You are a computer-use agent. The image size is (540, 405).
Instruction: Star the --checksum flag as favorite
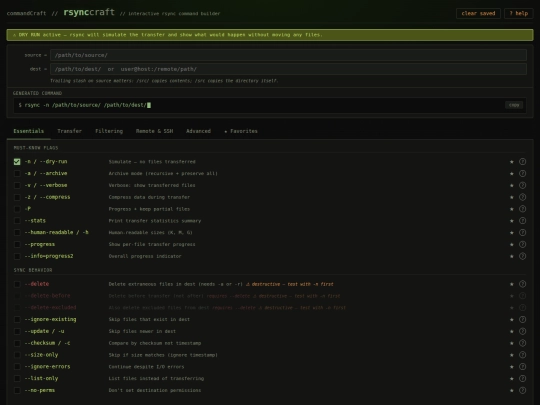pos(511,343)
